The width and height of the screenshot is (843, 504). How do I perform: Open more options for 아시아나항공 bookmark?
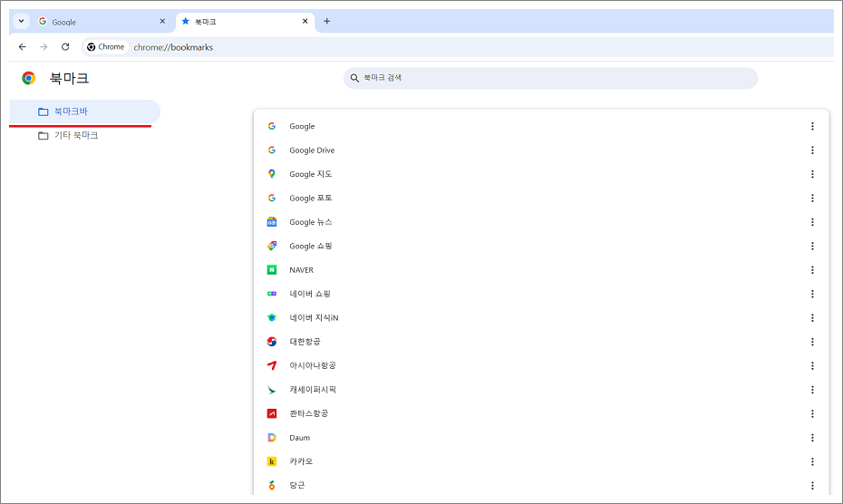tap(812, 366)
